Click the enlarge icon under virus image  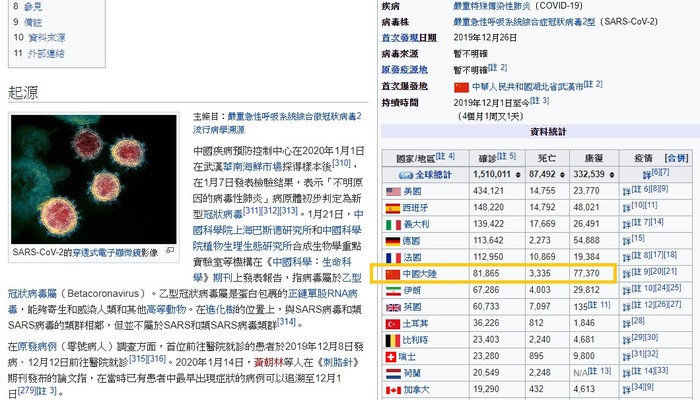(x=170, y=250)
